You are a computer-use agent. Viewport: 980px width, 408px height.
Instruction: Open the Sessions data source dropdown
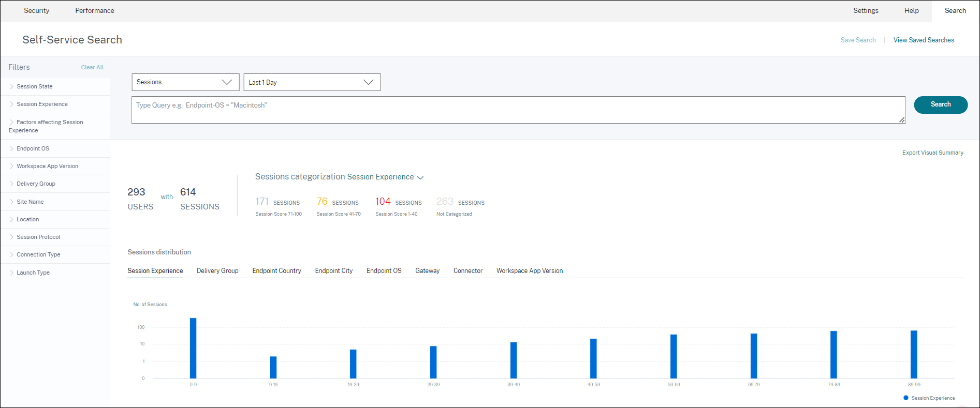[185, 82]
